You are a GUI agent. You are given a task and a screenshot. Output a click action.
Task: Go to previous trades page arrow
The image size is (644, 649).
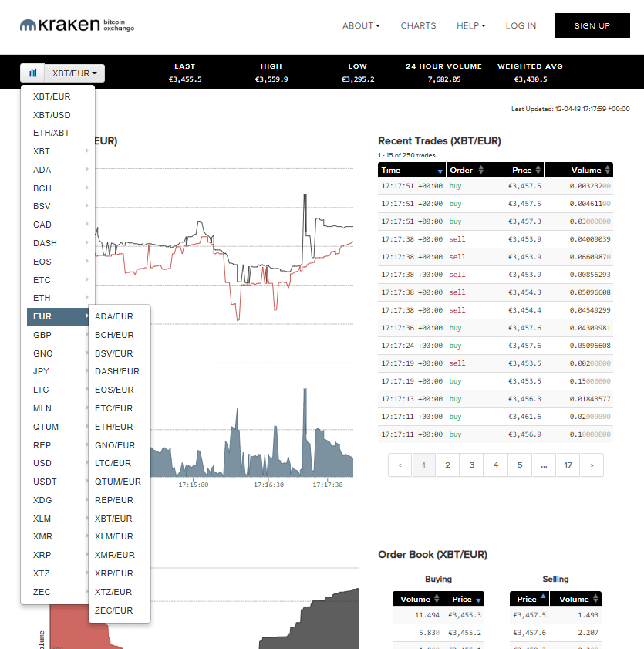[400, 465]
